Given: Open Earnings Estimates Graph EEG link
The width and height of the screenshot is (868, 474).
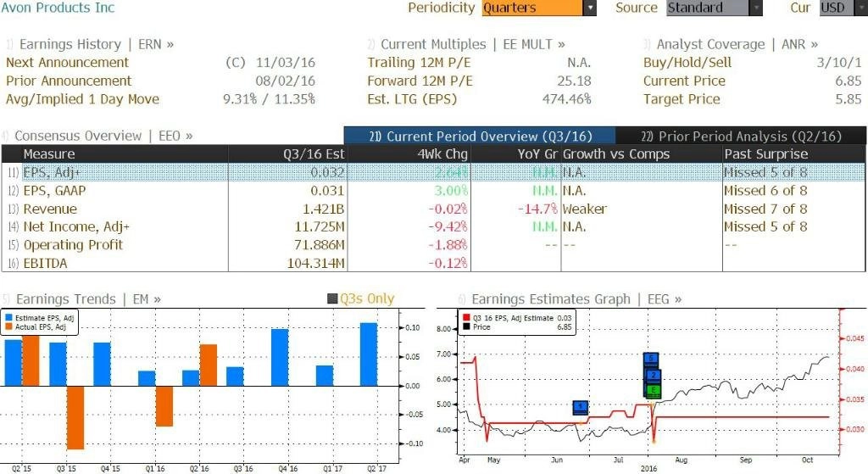Looking at the screenshot, I should 576,299.
